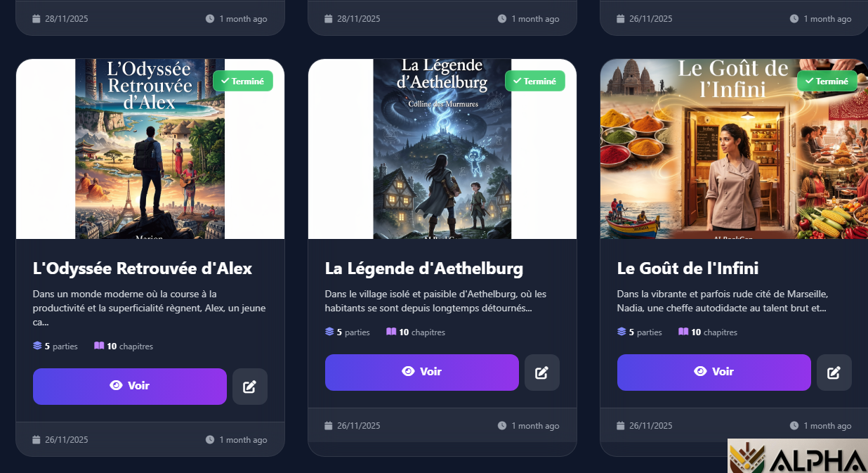Click the ALPHA logo in corner
The width and height of the screenshot is (868, 473).
pos(798,456)
